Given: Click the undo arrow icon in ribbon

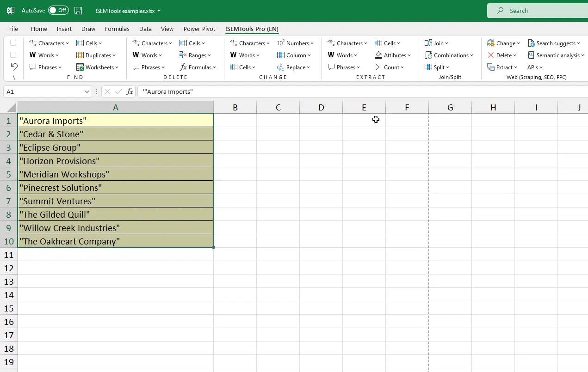Looking at the screenshot, I should (14, 67).
